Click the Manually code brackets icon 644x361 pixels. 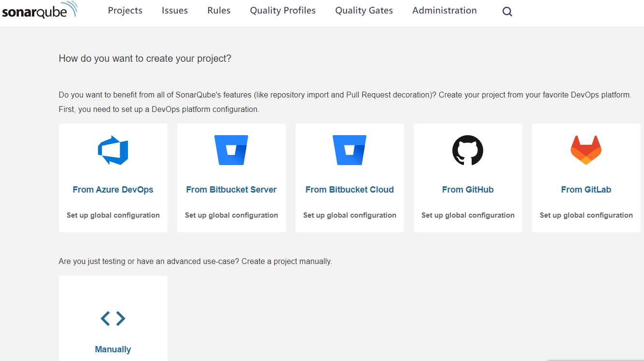(113, 319)
